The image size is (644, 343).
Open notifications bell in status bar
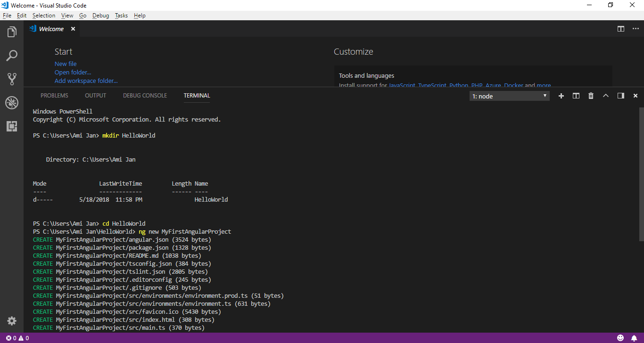tap(634, 338)
